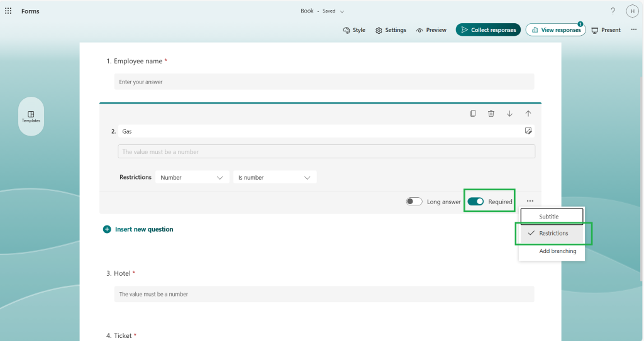Choose Add branching menu item
The height and width of the screenshot is (341, 644).
(552, 251)
